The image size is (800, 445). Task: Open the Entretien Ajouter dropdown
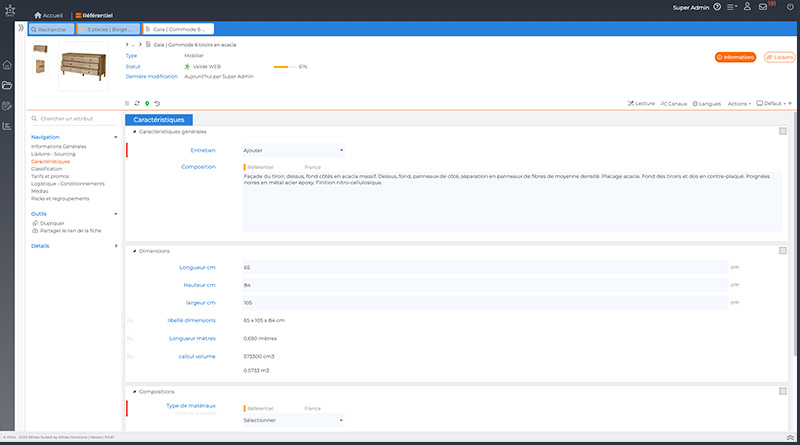[293, 150]
